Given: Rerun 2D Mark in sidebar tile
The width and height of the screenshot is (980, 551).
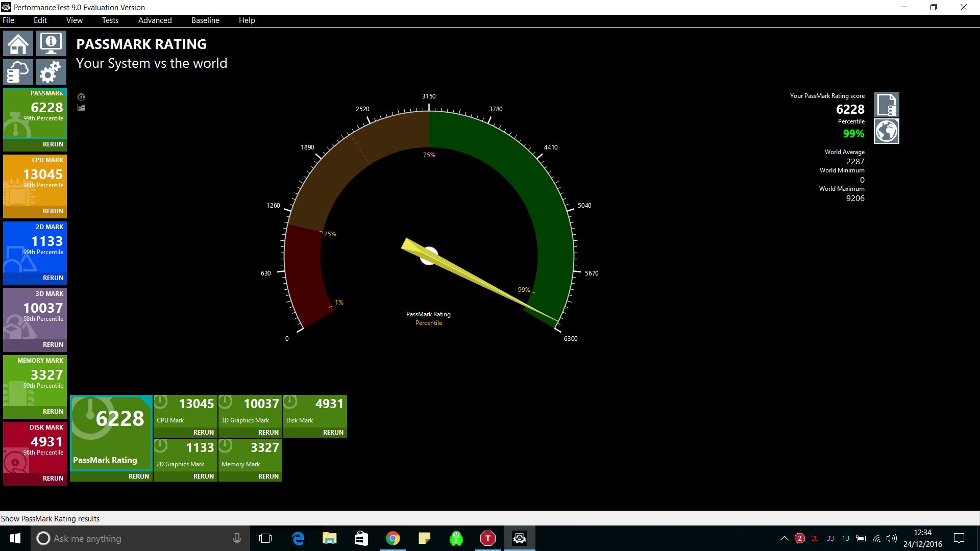Looking at the screenshot, I should (x=53, y=278).
